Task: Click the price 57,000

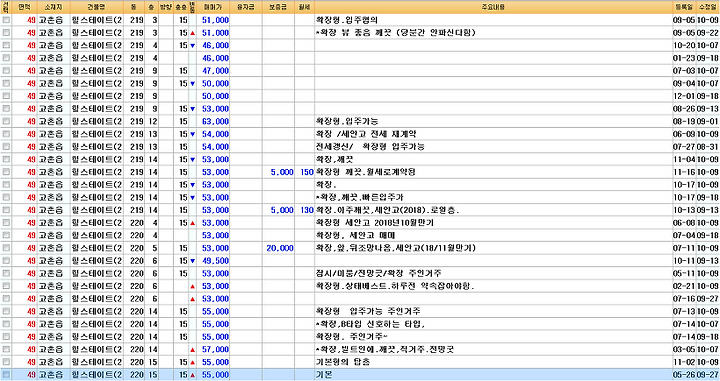Action: tap(215, 349)
